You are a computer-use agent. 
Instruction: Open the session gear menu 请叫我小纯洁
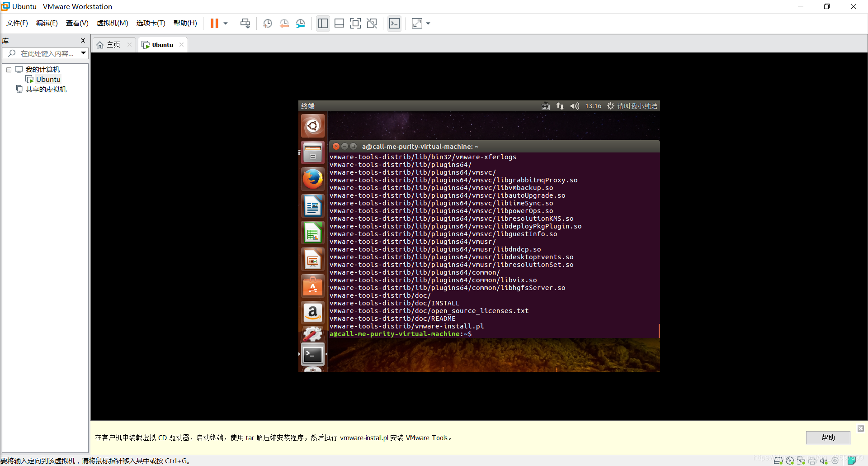click(632, 106)
